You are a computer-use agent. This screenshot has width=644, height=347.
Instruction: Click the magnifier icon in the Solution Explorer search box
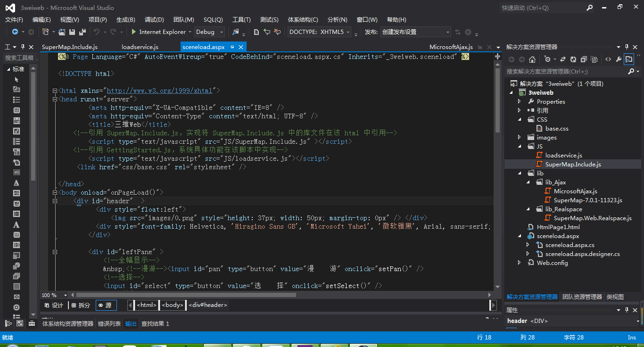(x=631, y=72)
